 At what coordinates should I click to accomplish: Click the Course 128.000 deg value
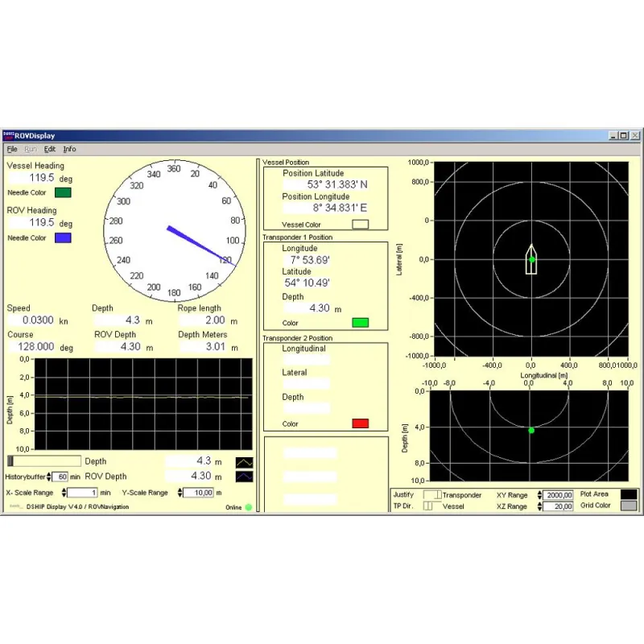coord(31,347)
